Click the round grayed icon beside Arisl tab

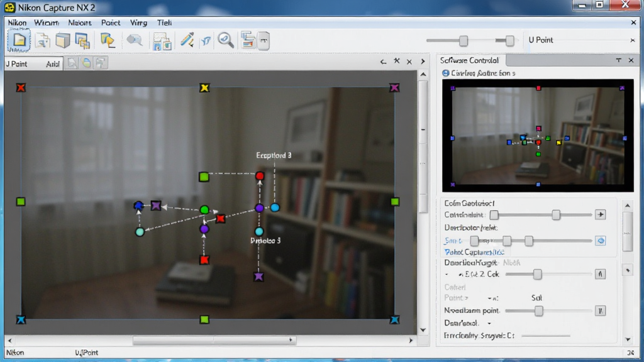click(86, 63)
